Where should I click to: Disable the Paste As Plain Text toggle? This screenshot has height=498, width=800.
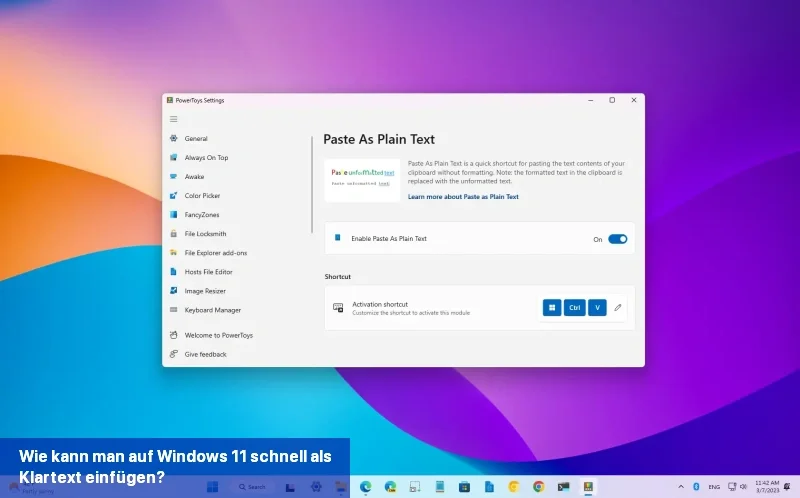[x=617, y=239]
